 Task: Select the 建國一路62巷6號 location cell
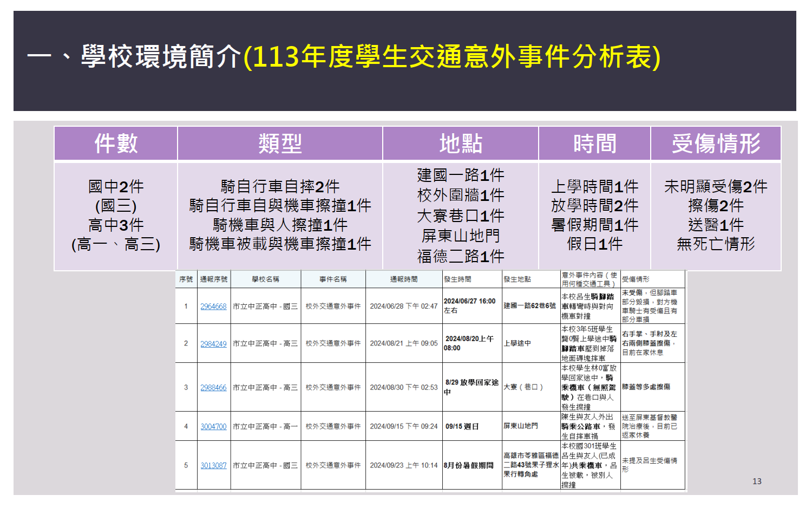point(530,306)
